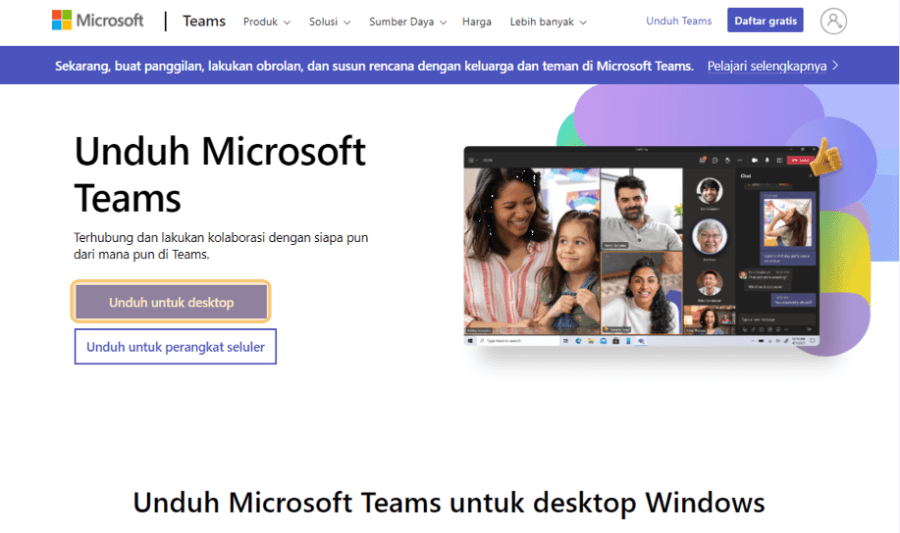Click the Teams meeting hero image
Image resolution: width=900 pixels, height=533 pixels.
pyautogui.click(x=642, y=246)
